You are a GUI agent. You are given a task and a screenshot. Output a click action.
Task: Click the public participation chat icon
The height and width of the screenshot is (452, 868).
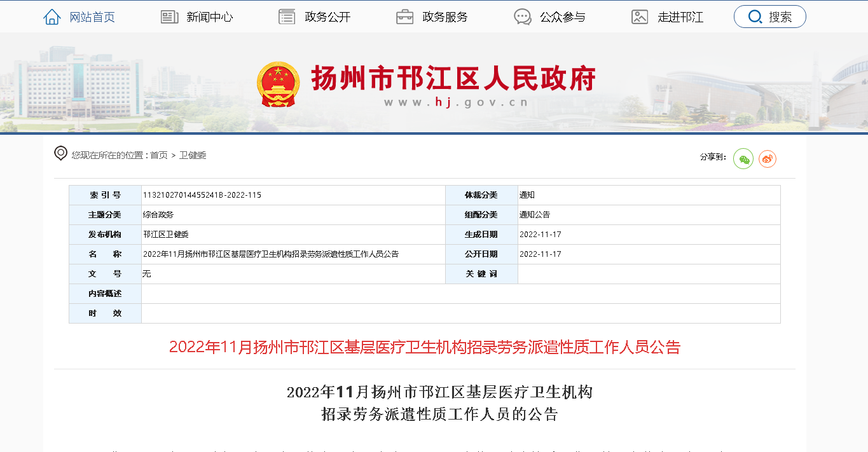point(523,17)
